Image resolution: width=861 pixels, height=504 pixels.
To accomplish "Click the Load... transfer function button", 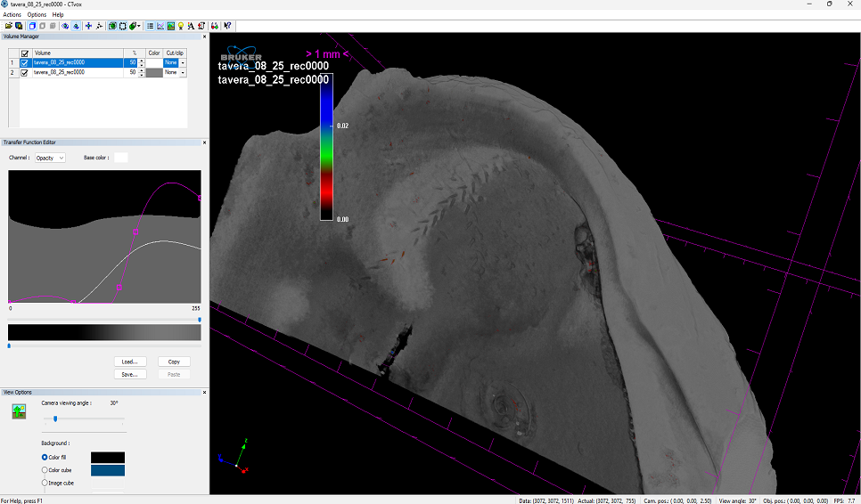I will coord(129,362).
